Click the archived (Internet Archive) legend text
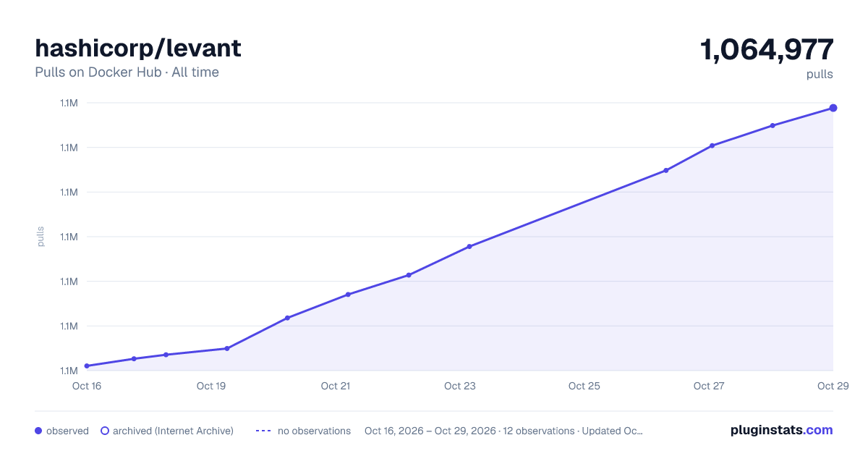Screen dimensions: 868x456 tap(173, 431)
